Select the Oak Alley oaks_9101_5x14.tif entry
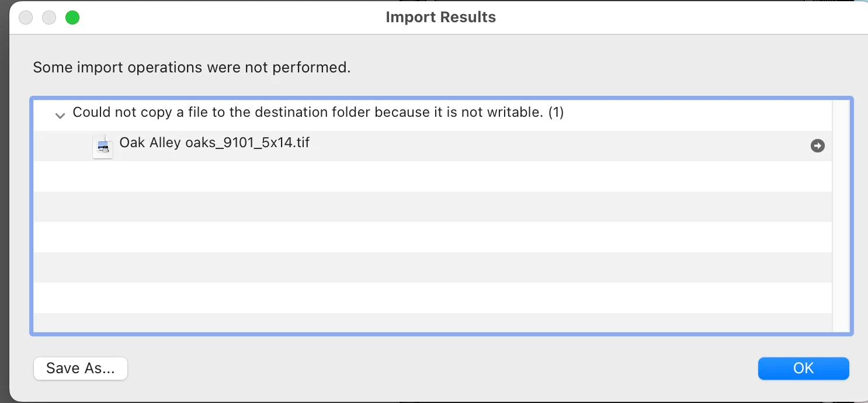The image size is (868, 403). [x=433, y=146]
